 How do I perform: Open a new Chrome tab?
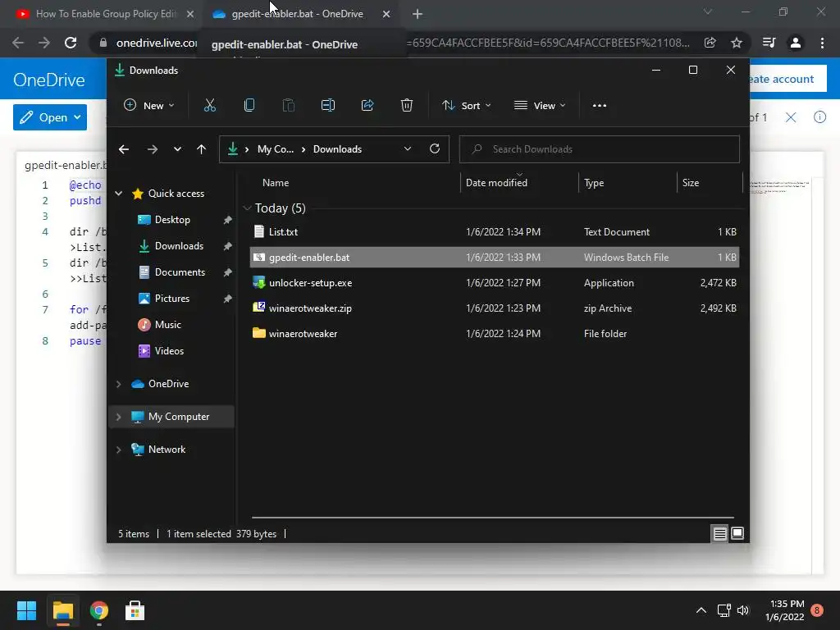click(418, 15)
